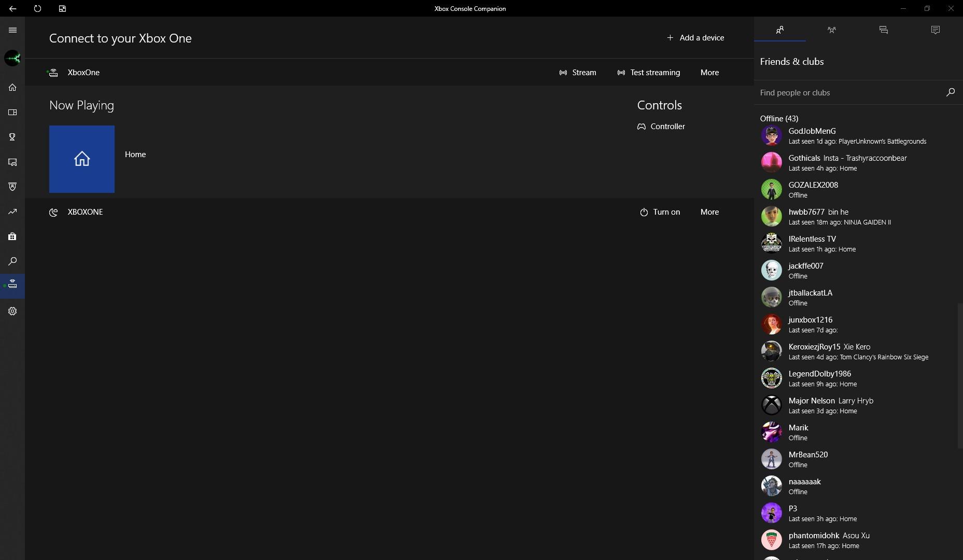The image size is (963, 560).
Task: Open Trending in the sidebar
Action: pos(12,212)
